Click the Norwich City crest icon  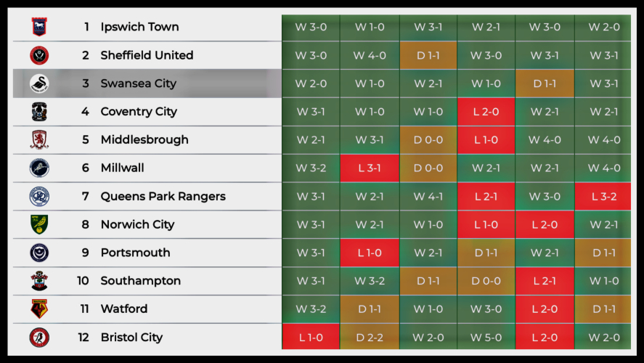click(39, 224)
